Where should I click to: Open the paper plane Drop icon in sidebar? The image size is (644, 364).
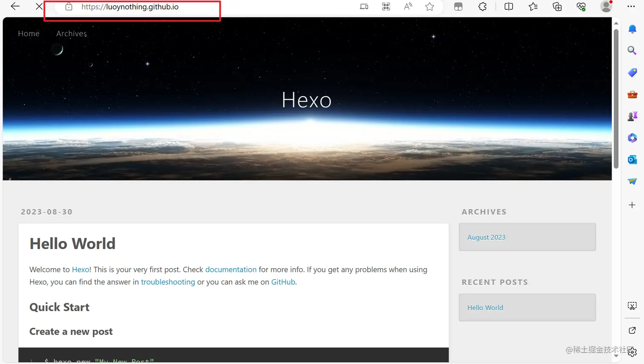click(632, 181)
